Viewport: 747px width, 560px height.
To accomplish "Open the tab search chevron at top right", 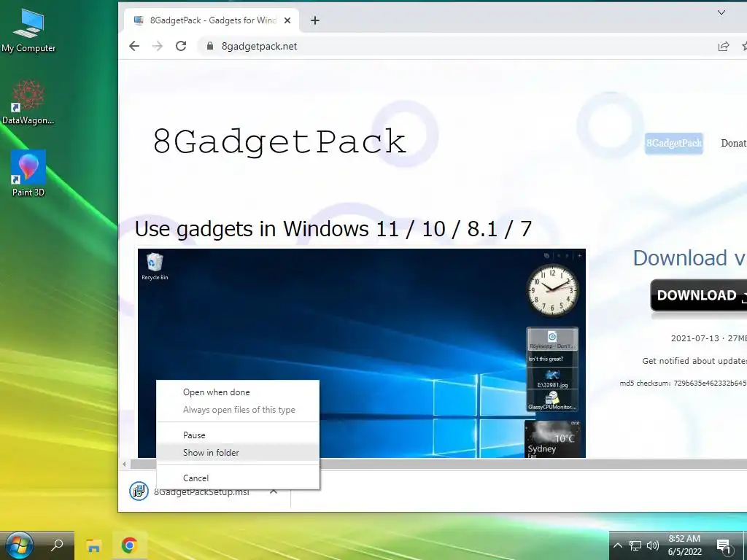I will [x=721, y=13].
